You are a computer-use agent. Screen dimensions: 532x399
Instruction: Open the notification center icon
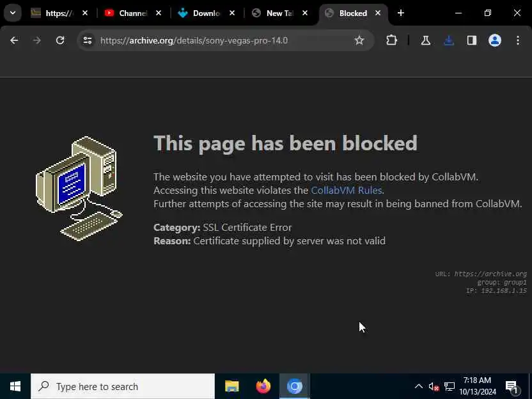click(x=512, y=386)
